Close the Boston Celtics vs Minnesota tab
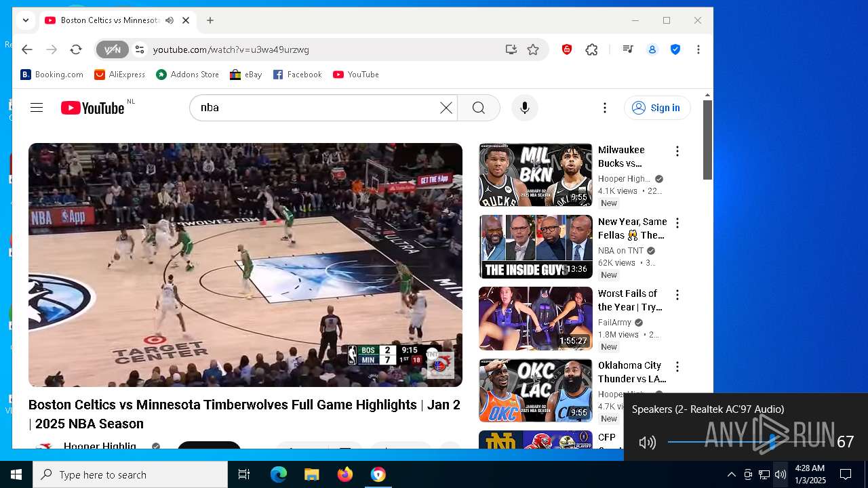Viewport: 868px width, 488px height. 185,20
